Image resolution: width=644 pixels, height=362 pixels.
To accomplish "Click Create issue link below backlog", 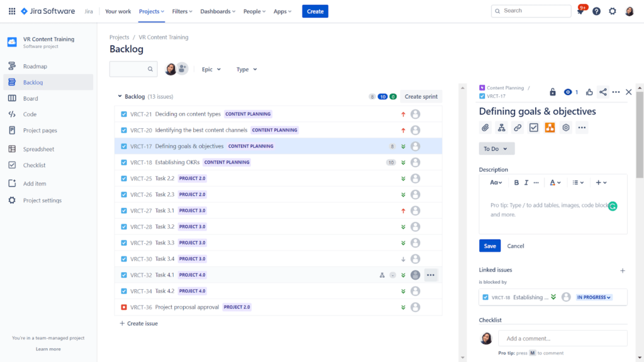I will coord(139,324).
